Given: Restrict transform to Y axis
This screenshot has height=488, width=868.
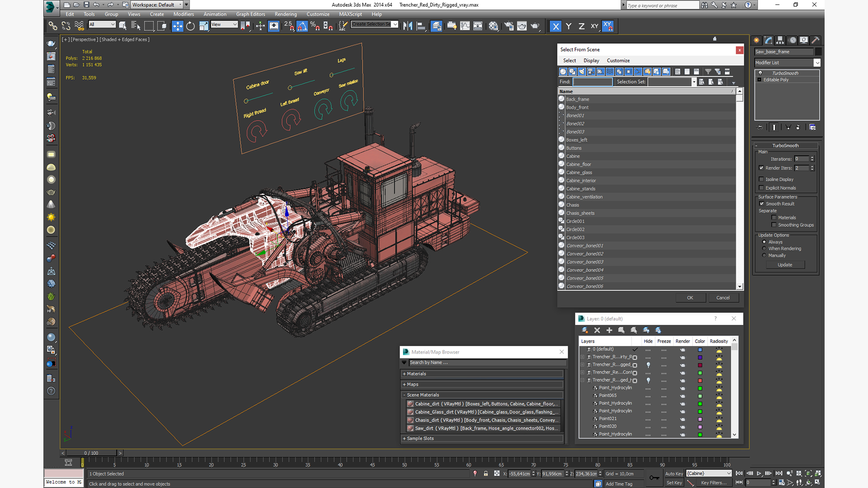Looking at the screenshot, I should click(568, 26).
